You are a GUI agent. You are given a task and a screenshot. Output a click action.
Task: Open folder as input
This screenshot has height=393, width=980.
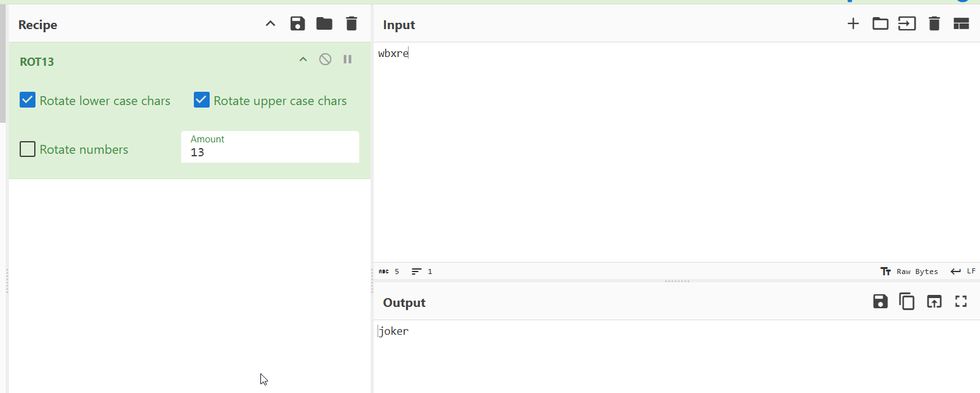click(880, 24)
